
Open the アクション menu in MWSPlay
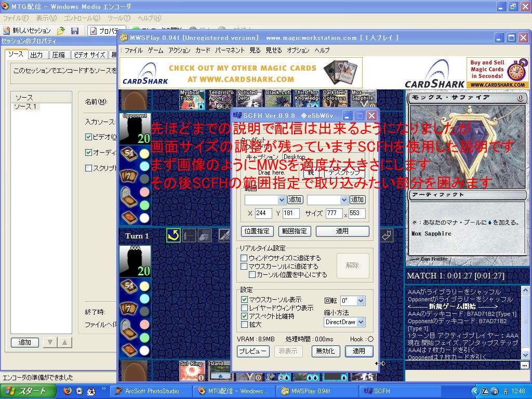179,50
